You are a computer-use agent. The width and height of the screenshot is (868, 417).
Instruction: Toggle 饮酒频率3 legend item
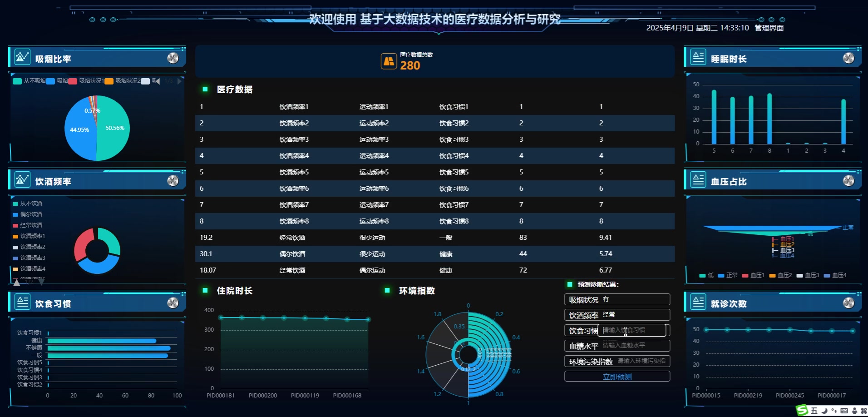point(29,258)
